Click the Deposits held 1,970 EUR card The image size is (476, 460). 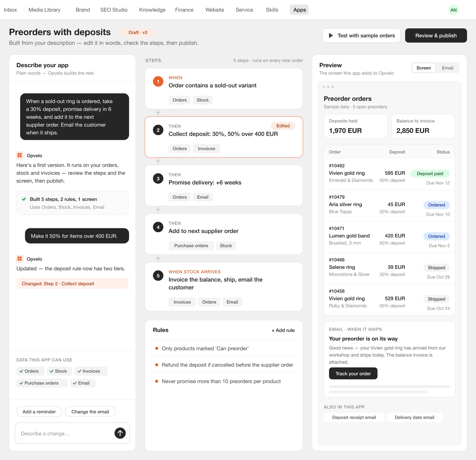click(355, 126)
